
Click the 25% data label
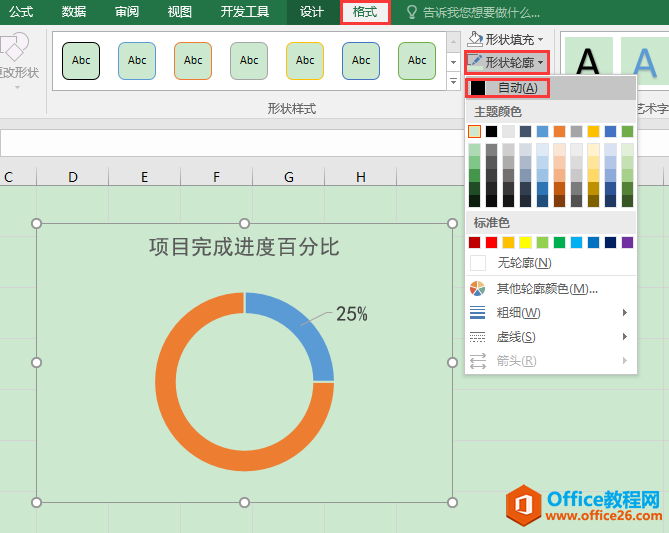coord(352,314)
